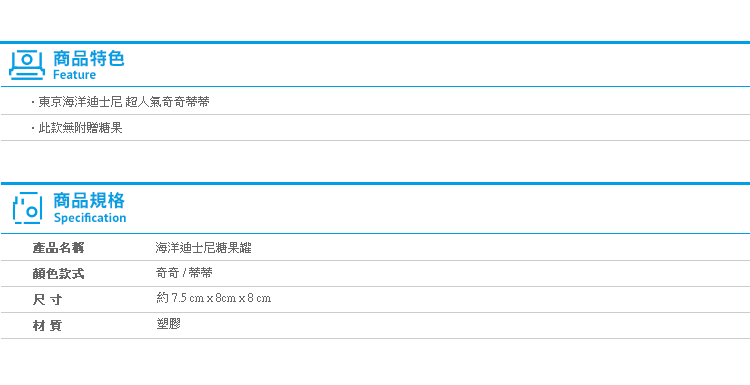Select the 商品特色 heading
Viewport: 750px width, 385px height.
pos(88,58)
